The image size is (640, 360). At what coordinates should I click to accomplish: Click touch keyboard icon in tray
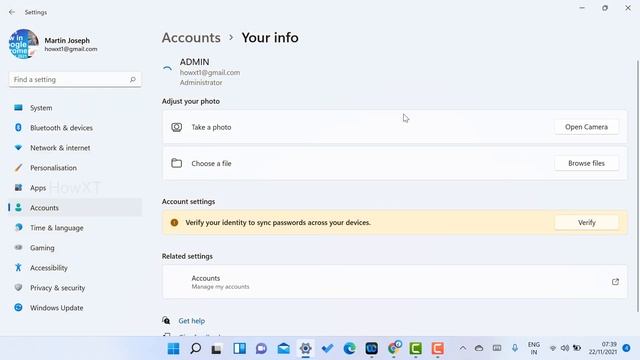pos(497,348)
